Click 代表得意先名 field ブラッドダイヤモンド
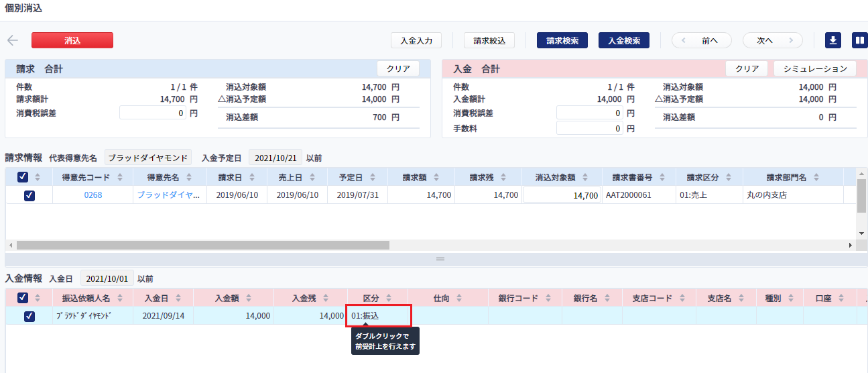 click(x=148, y=158)
